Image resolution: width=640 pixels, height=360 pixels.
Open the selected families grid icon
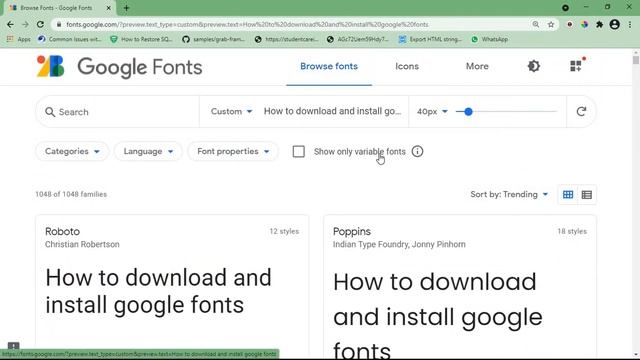click(x=576, y=65)
